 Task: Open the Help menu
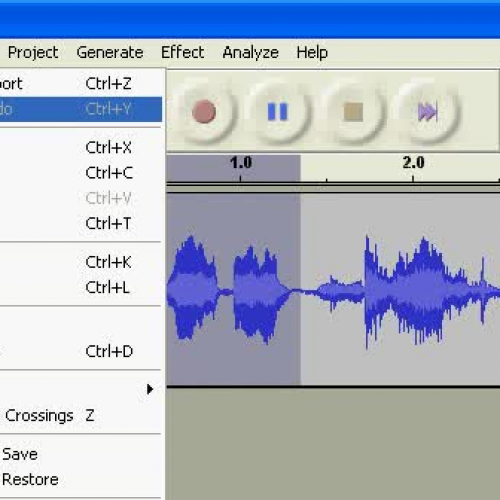coord(312,53)
